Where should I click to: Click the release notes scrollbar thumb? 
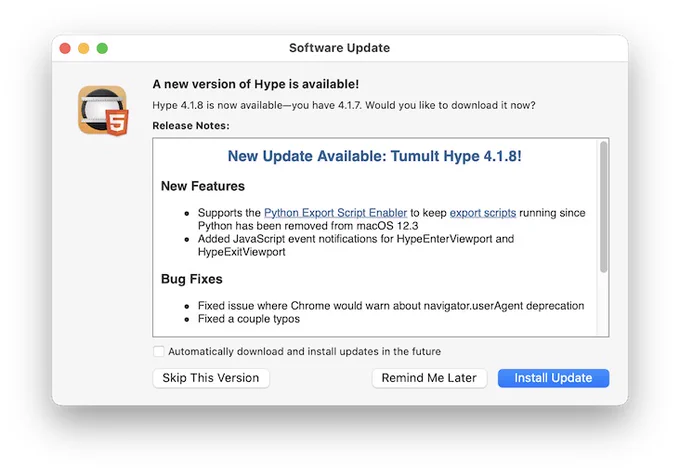(x=603, y=207)
